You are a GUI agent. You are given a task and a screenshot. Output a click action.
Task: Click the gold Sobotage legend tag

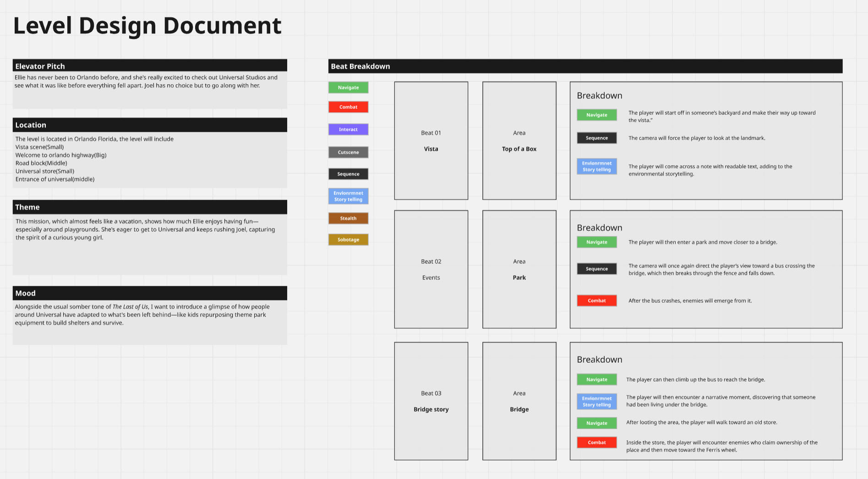pyautogui.click(x=348, y=239)
